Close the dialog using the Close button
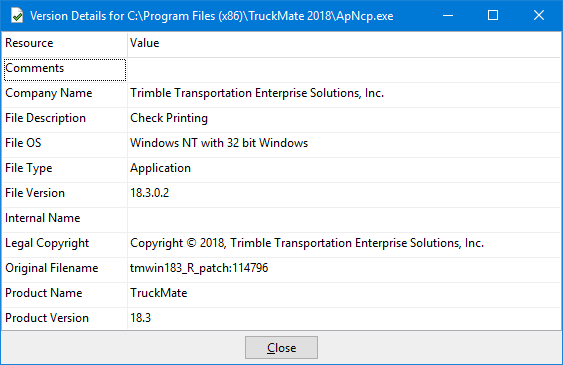 281,347
